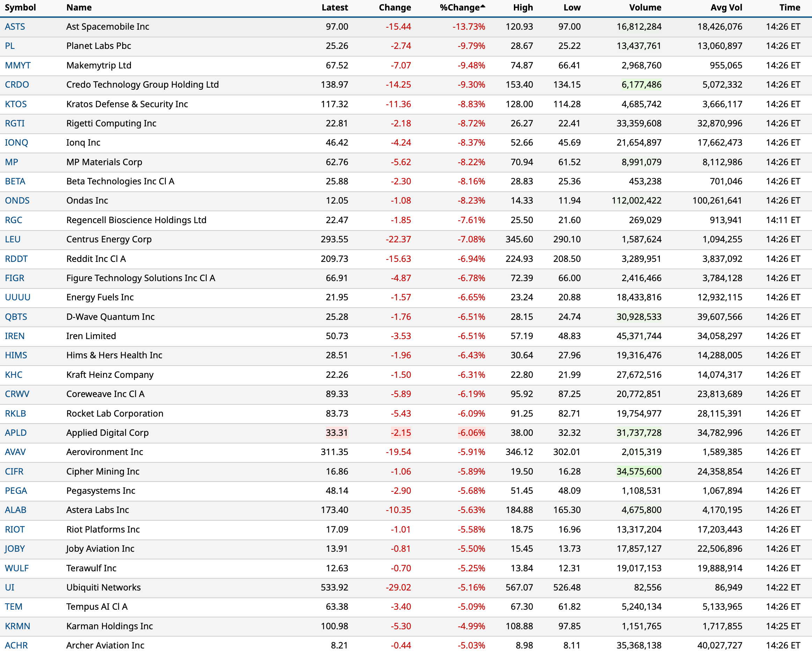The height and width of the screenshot is (653, 812).
Task: Open the RKLB symbol link
Action: 15,414
